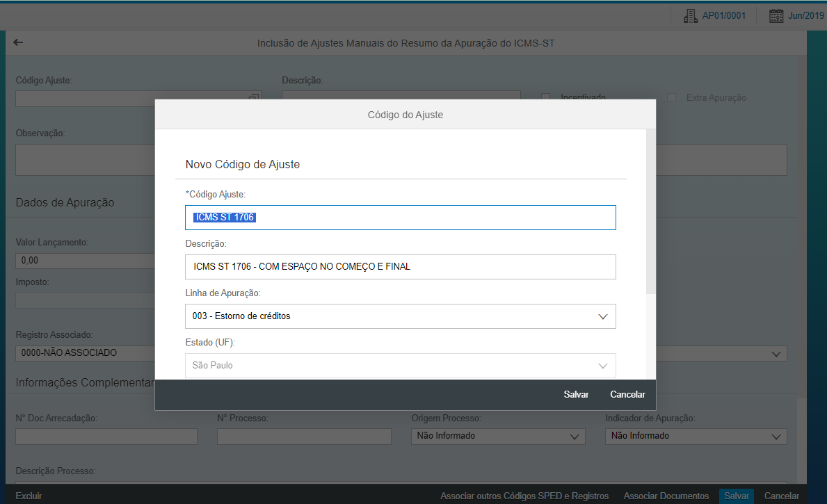
Task: Click the Nº Doc Arrecadação input field
Action: (106, 437)
